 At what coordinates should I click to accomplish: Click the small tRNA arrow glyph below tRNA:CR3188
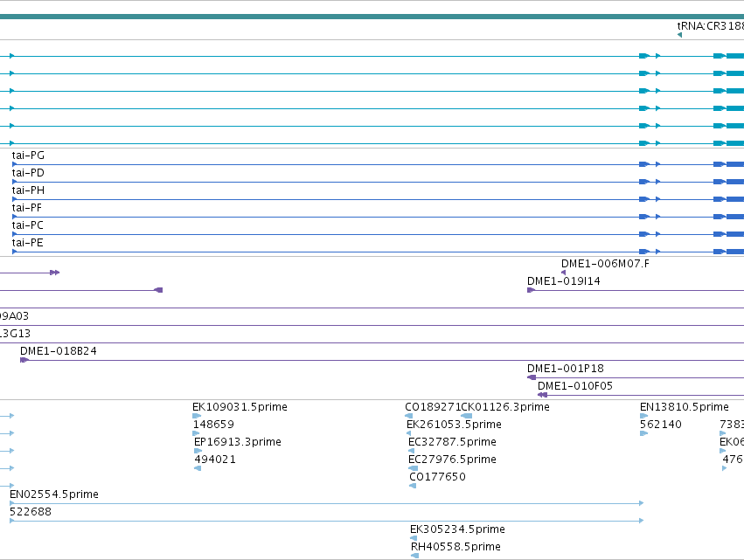(680, 35)
